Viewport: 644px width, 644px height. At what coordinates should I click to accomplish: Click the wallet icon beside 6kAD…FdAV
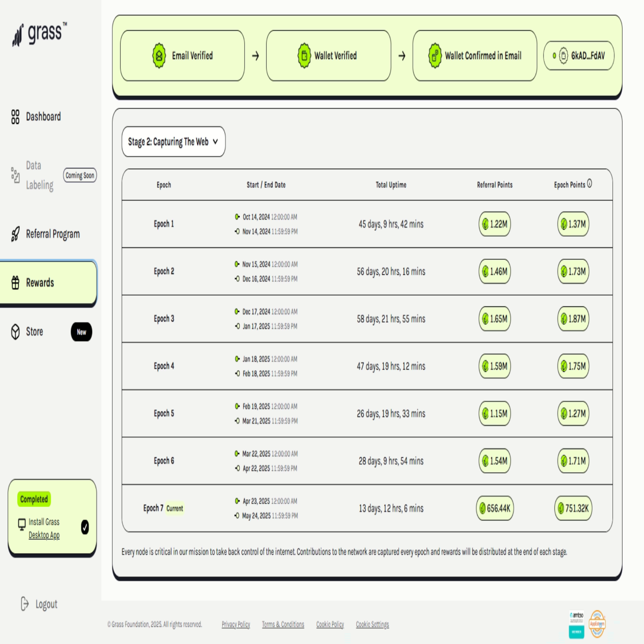pos(563,55)
